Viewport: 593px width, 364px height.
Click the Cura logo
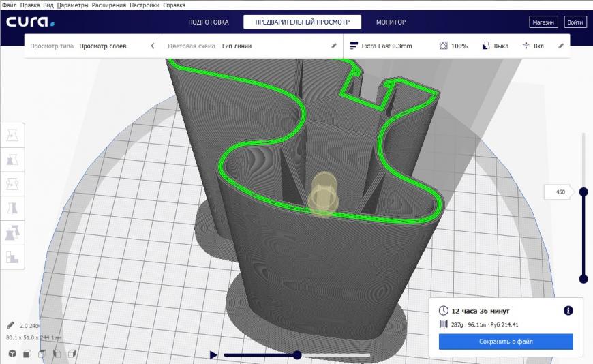tap(30, 22)
